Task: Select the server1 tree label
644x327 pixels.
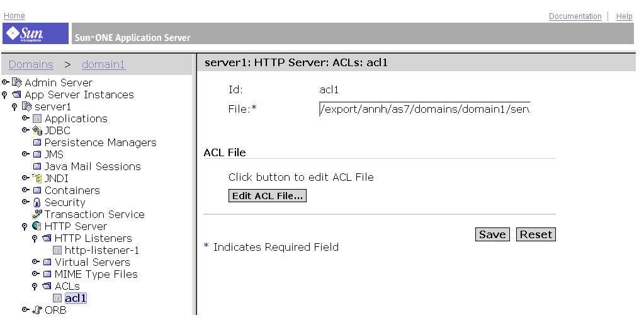Action: 53,107
